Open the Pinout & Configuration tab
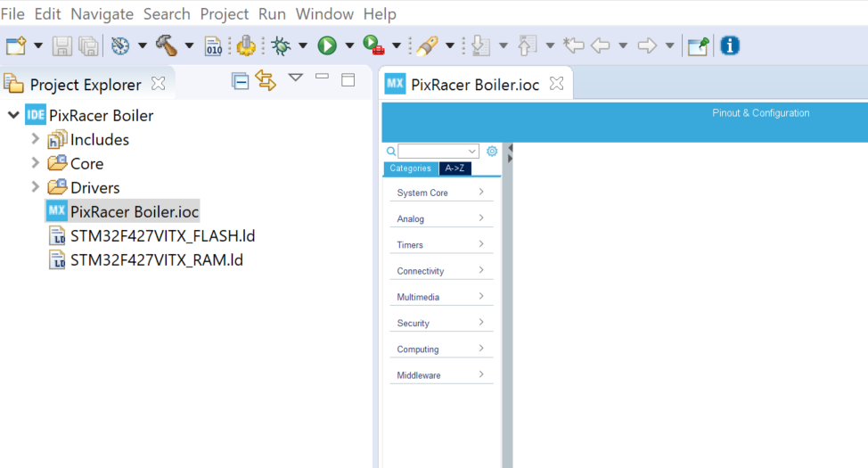 760,113
